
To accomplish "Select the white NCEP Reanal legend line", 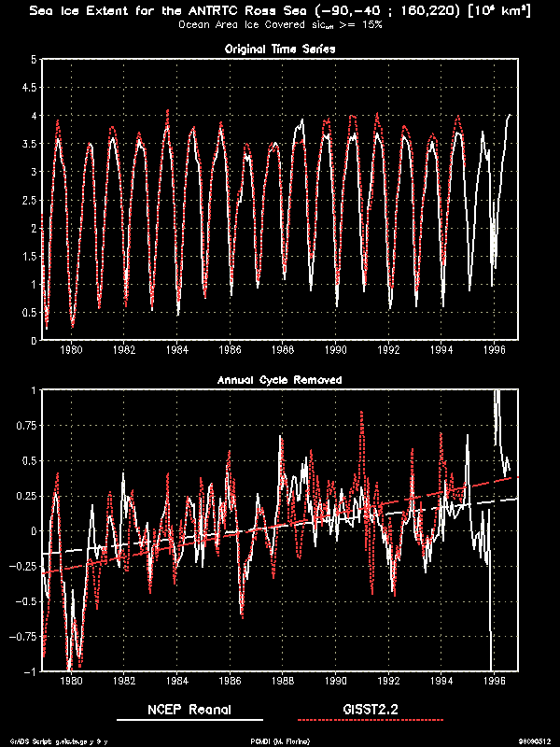I will pyautogui.click(x=189, y=721).
